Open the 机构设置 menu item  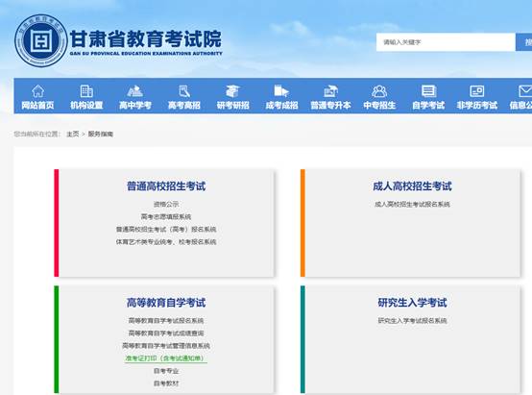[x=86, y=106]
